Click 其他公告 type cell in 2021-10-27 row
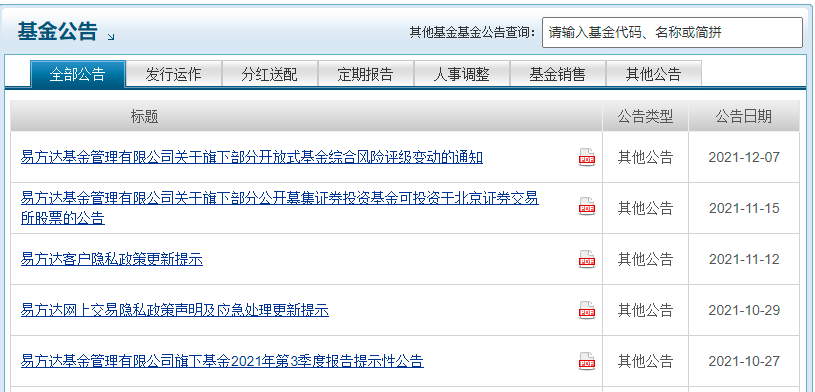 (645, 361)
